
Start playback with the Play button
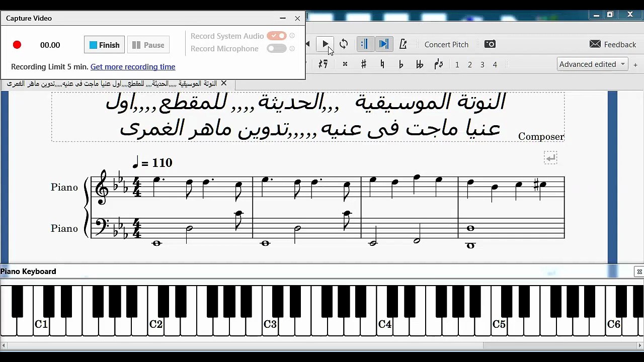point(325,44)
